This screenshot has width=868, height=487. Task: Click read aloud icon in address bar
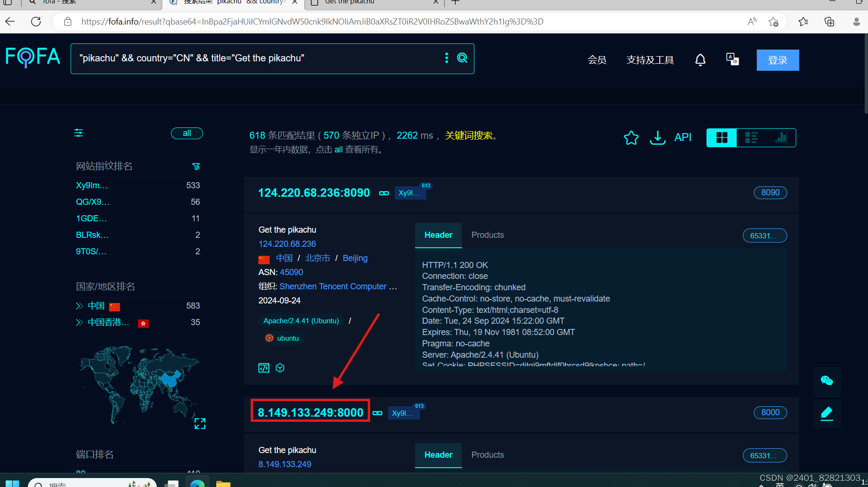752,22
